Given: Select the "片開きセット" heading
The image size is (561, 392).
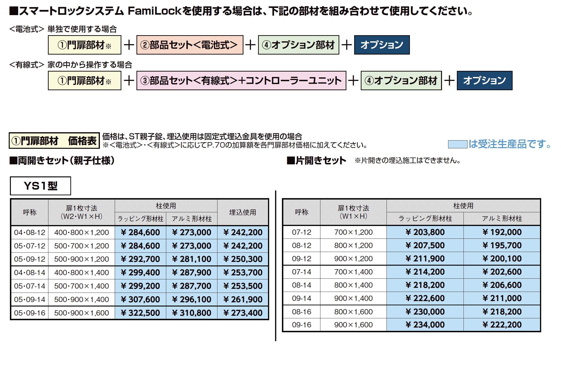Looking at the screenshot, I should pyautogui.click(x=316, y=161).
